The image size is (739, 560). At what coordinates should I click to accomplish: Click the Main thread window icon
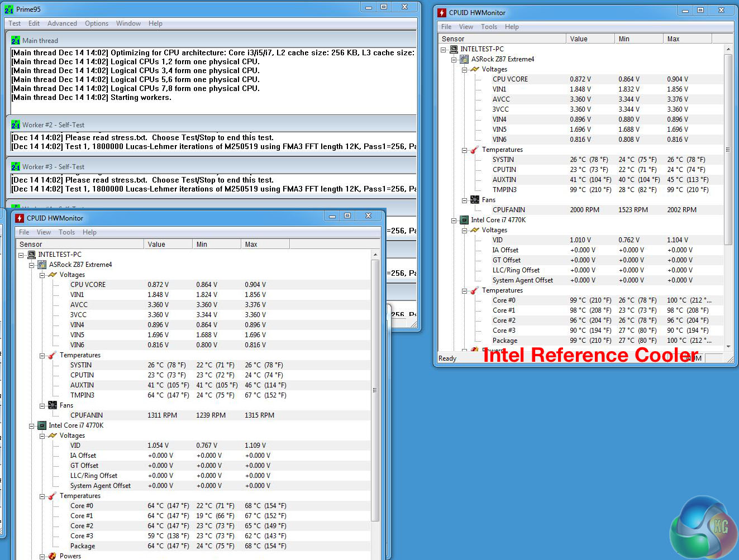click(16, 41)
